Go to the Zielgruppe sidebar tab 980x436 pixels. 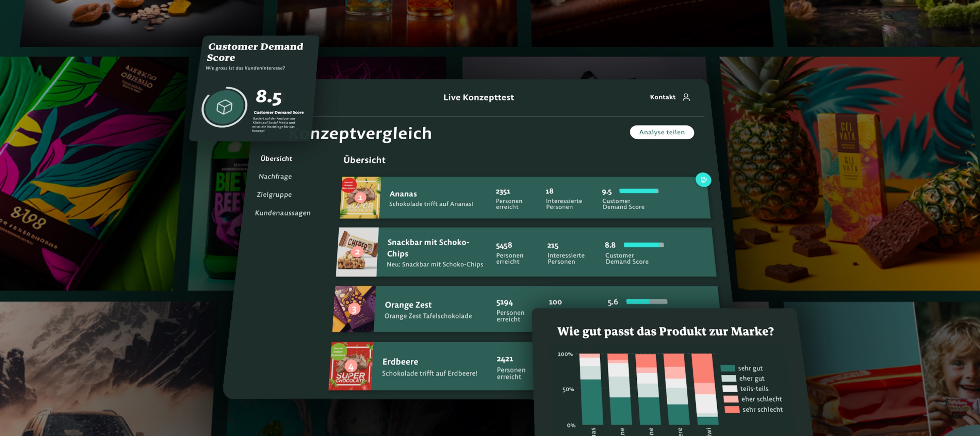tap(274, 194)
